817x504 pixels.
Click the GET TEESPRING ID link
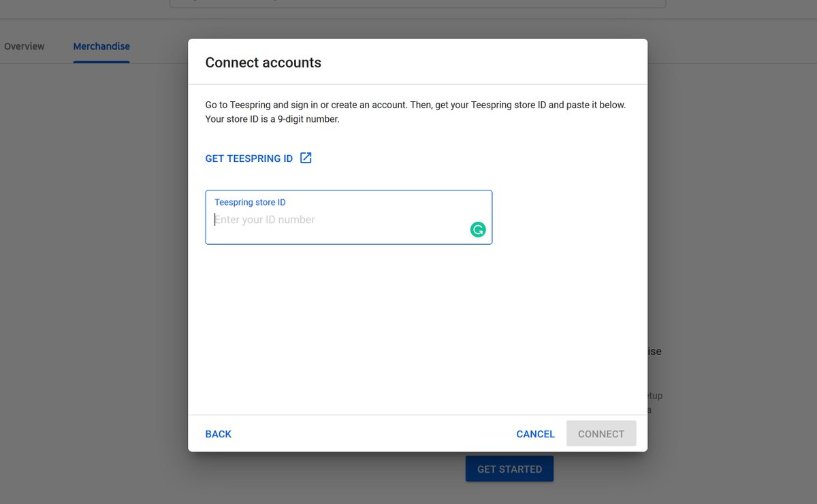click(249, 158)
